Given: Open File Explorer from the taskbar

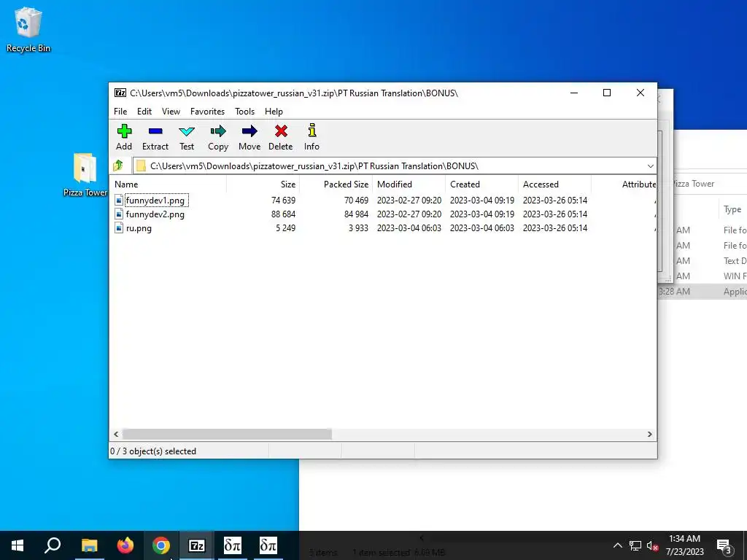Looking at the screenshot, I should [89, 545].
